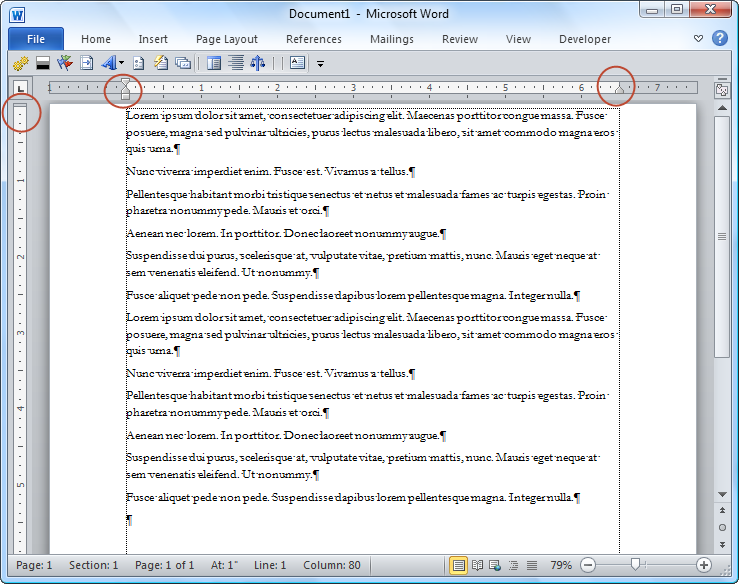
Task: Click Page: 1 of 1 status indicator
Action: (x=164, y=565)
